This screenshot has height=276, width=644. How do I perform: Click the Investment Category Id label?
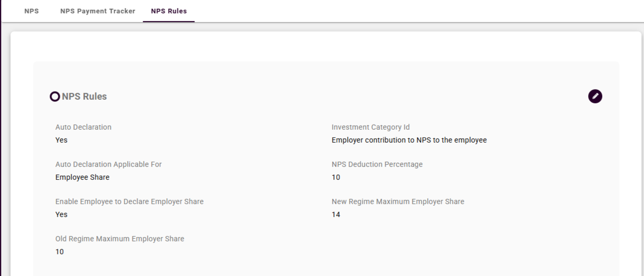(x=370, y=127)
